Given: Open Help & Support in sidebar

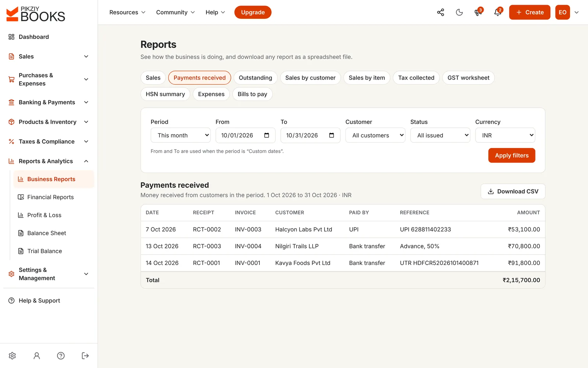Looking at the screenshot, I should [x=49, y=301].
